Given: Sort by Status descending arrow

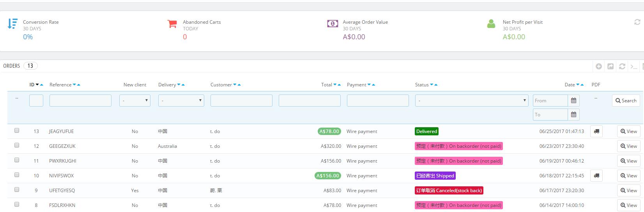Looking at the screenshot, I should [432, 85].
